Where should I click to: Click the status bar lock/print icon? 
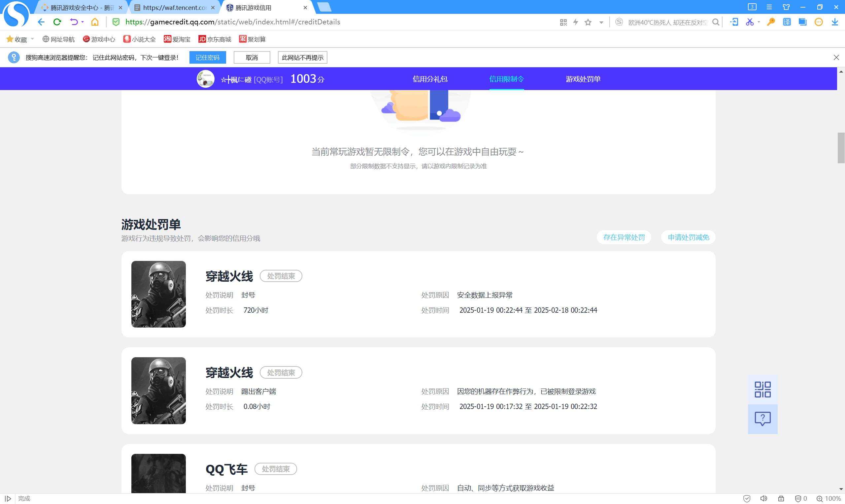781,499
